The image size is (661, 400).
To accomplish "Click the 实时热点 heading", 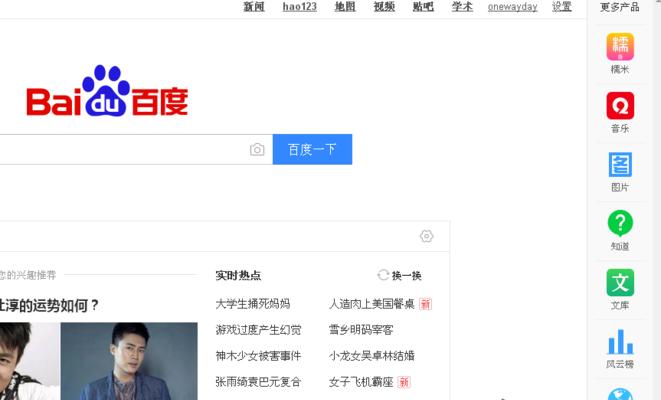I will (238, 276).
